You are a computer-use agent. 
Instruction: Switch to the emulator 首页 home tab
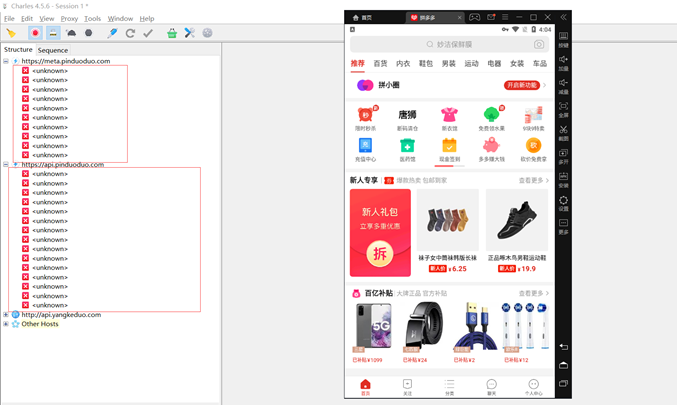[x=362, y=17]
